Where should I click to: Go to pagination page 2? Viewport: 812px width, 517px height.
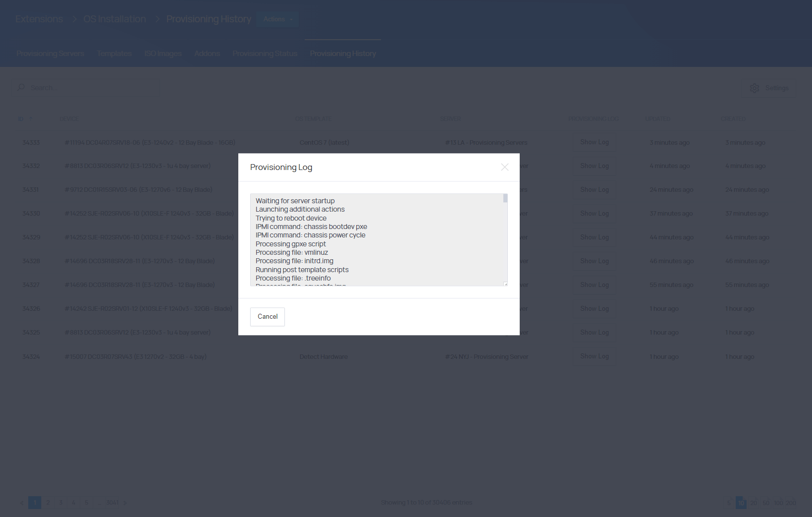48,503
